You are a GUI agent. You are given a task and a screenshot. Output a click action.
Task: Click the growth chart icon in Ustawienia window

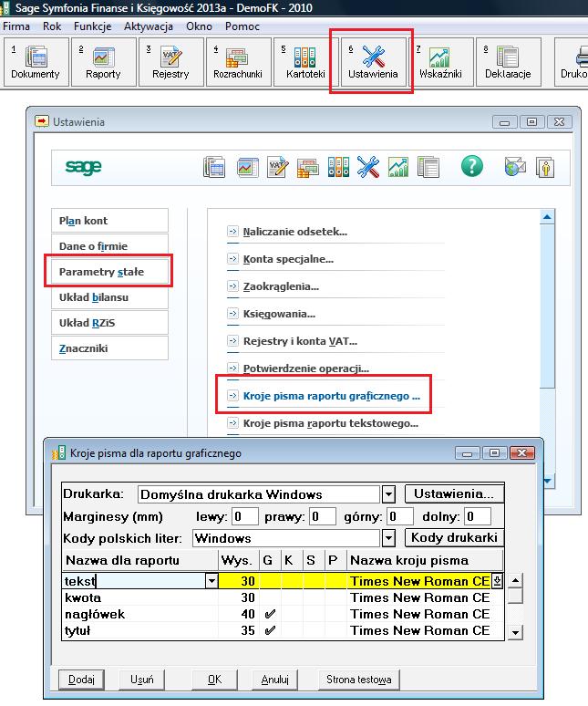point(398,167)
